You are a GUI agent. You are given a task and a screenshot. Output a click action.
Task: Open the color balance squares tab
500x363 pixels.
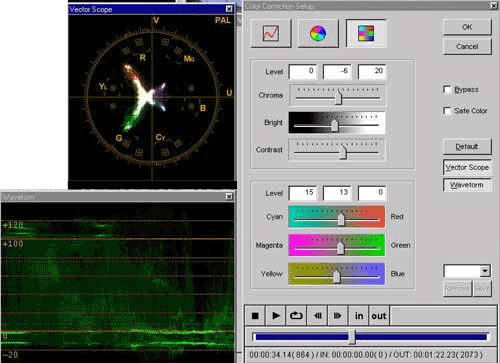point(366,33)
